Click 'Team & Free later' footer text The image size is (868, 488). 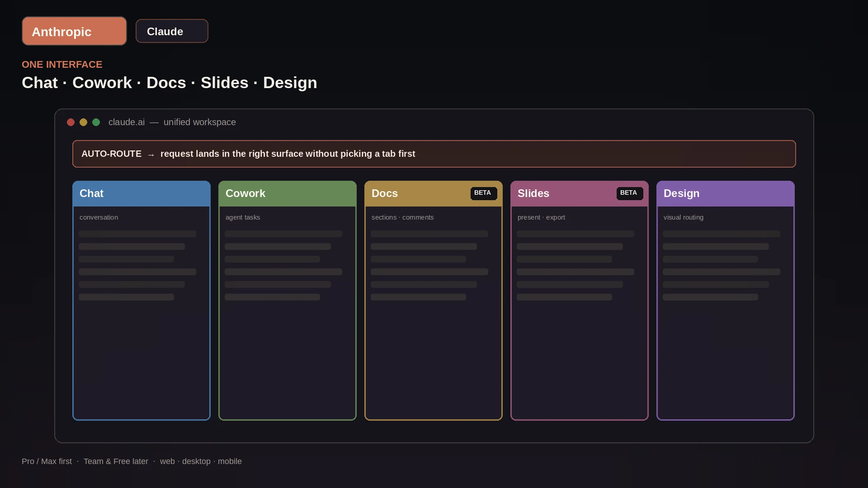tap(116, 461)
